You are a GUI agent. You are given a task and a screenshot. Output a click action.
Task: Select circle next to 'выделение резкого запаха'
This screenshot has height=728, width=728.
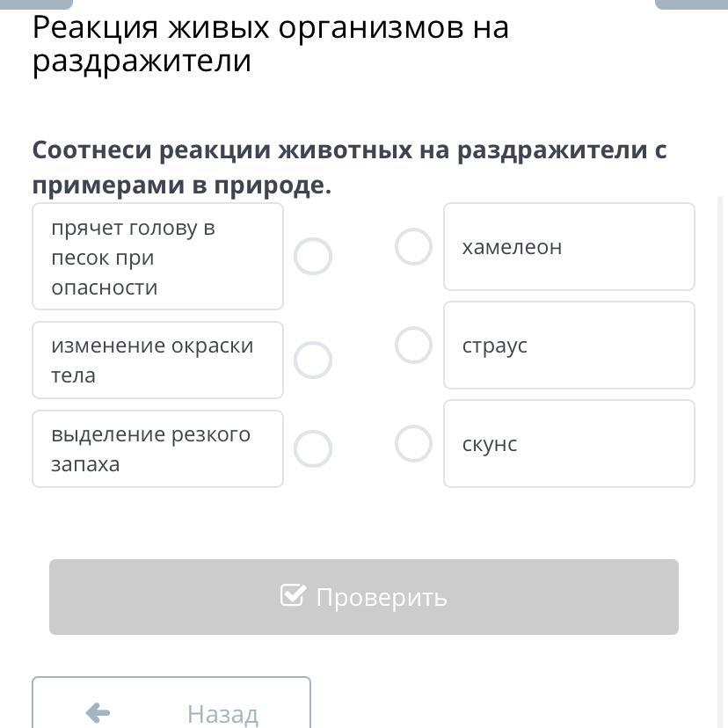point(313,449)
